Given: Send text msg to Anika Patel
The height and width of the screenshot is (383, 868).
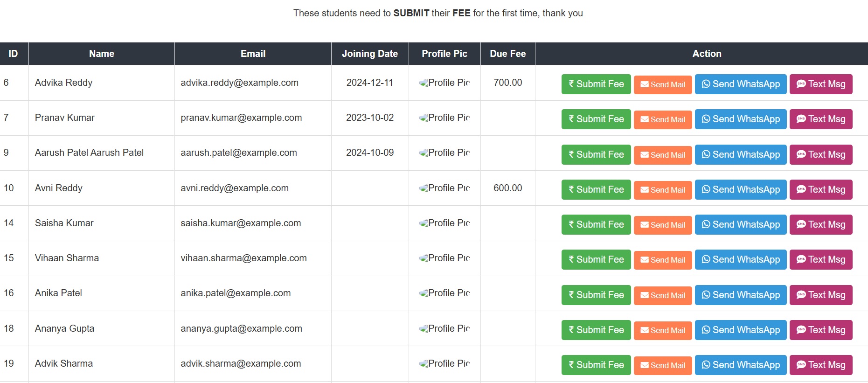Looking at the screenshot, I should tap(821, 295).
